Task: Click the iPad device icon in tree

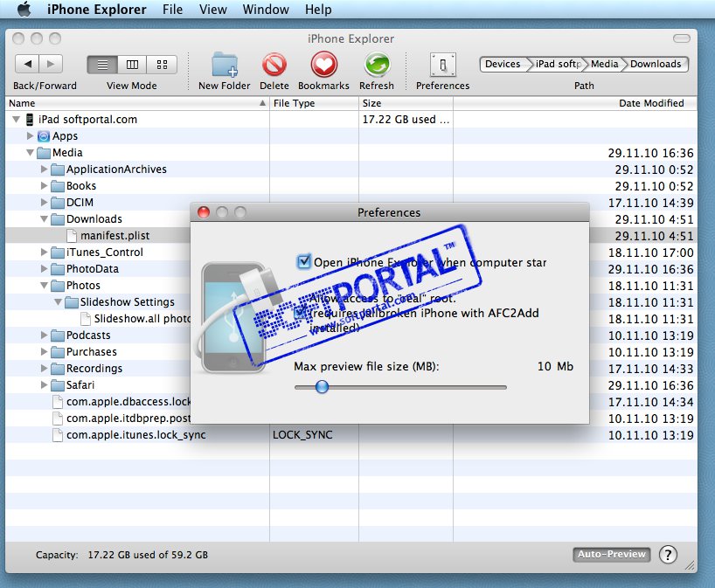Action: pyautogui.click(x=30, y=120)
